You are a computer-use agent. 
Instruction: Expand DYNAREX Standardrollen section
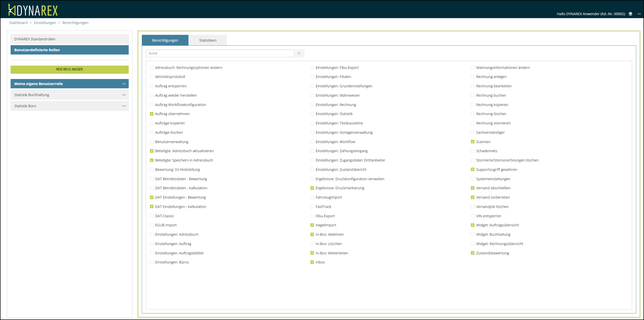click(69, 39)
